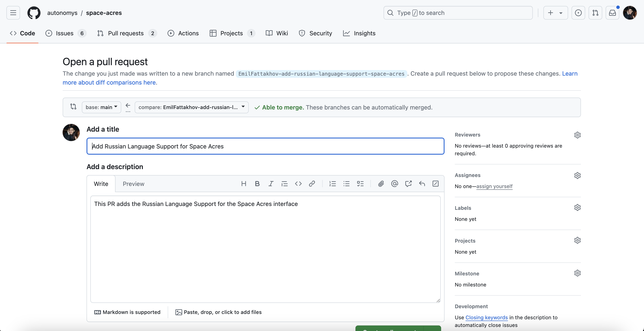Mention a user with @ icon
Screen dimensions: 644x331
394,184
